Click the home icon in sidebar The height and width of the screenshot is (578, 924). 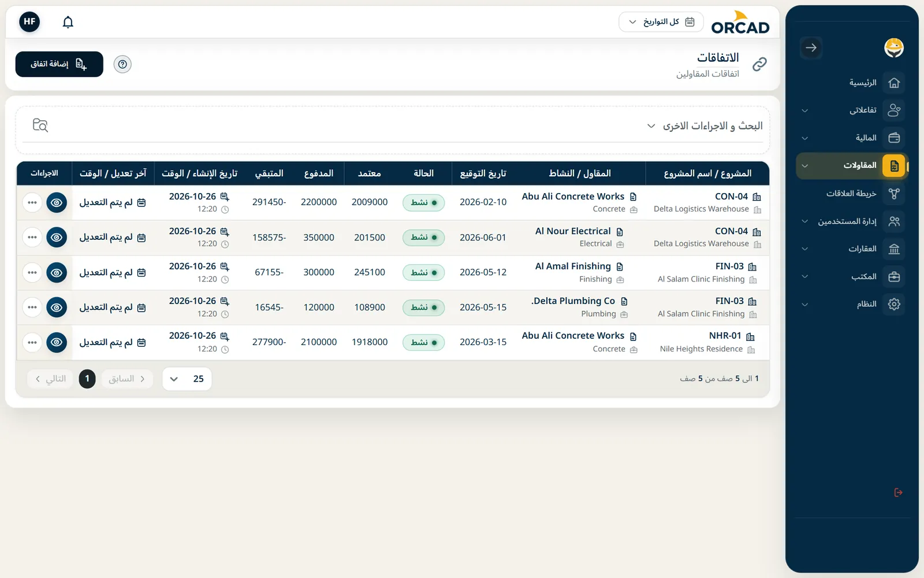tap(894, 83)
